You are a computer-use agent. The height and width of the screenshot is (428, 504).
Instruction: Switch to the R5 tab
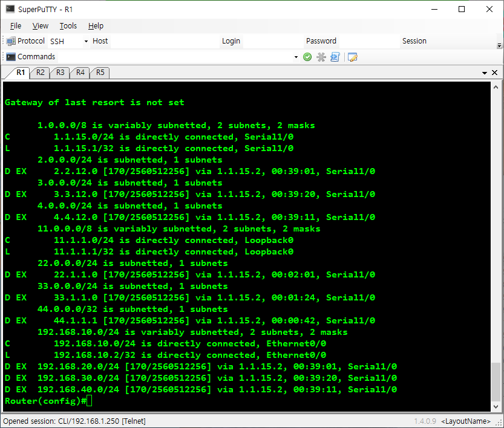click(x=100, y=73)
